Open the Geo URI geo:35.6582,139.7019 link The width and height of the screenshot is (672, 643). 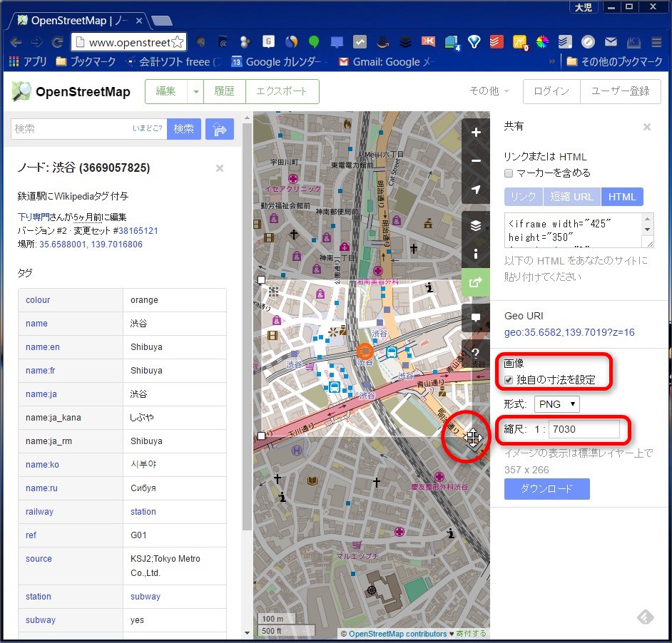569,332
